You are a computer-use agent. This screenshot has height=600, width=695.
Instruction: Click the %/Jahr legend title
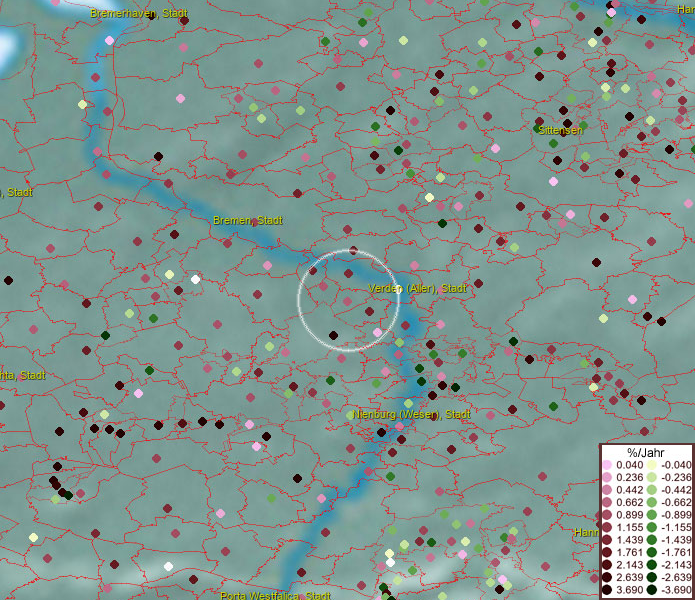pyautogui.click(x=646, y=452)
